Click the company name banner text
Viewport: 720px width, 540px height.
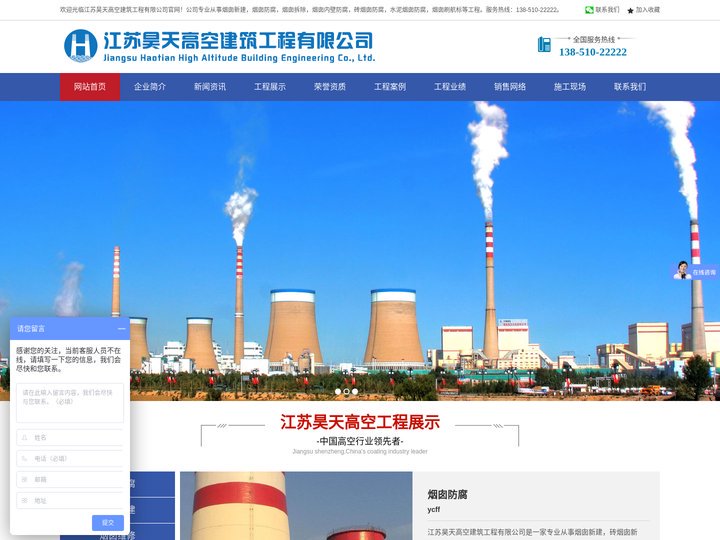pyautogui.click(x=239, y=45)
